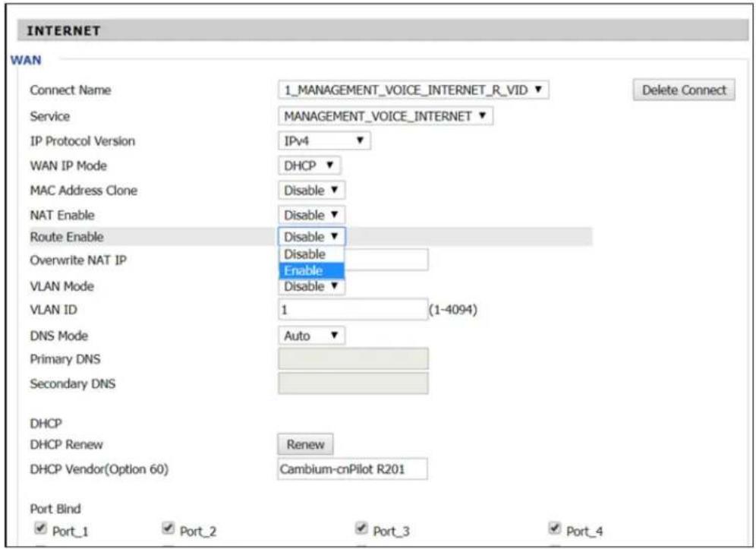Image resolution: width=756 pixels, height=549 pixels.
Task: Click the DHCP Renew label
Action: tap(67, 445)
